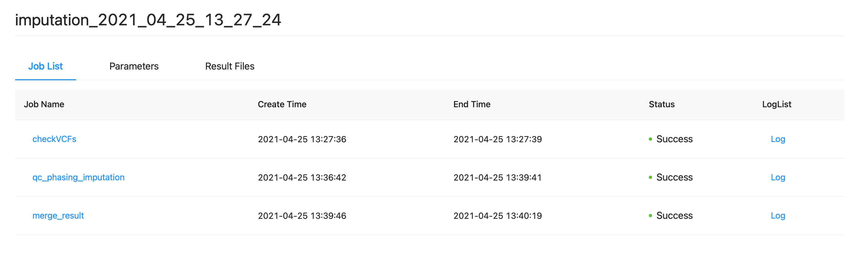Click the green status dot for checkVCFs

[x=650, y=139]
